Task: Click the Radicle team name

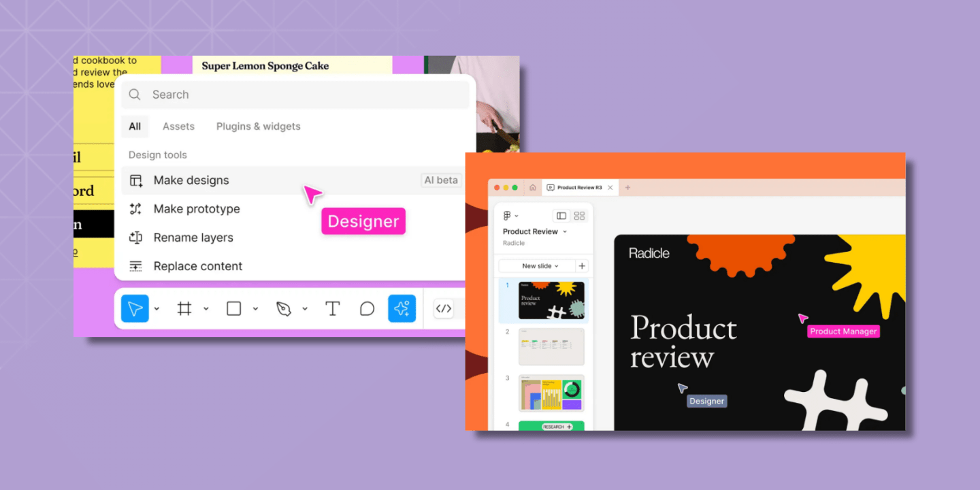Action: click(514, 243)
